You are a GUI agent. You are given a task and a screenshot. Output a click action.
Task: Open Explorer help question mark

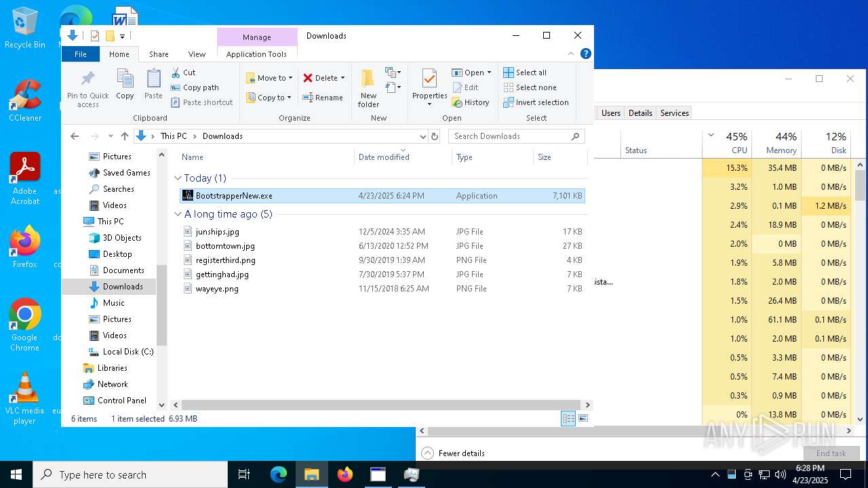(x=586, y=54)
